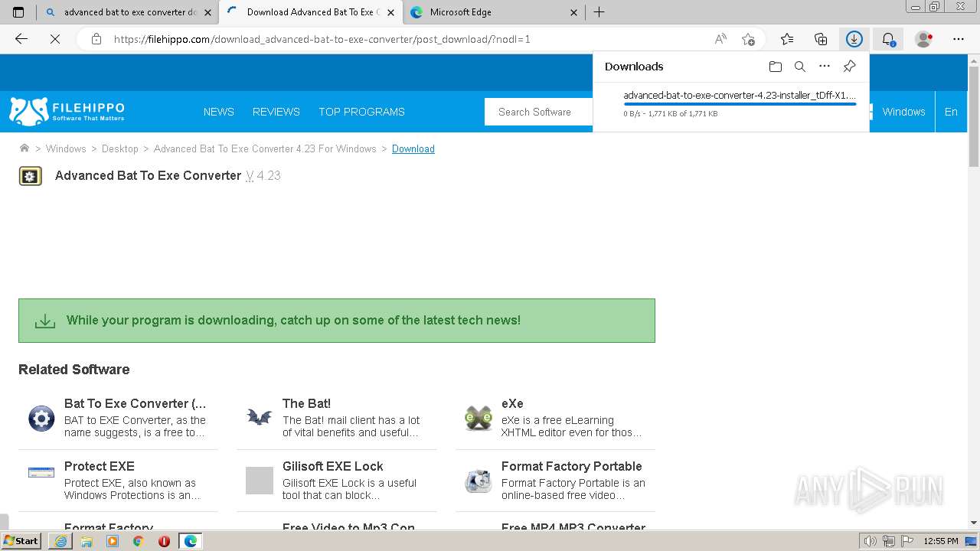Image resolution: width=980 pixels, height=551 pixels.
Task: Click The Bat! bat icon
Action: (260, 418)
